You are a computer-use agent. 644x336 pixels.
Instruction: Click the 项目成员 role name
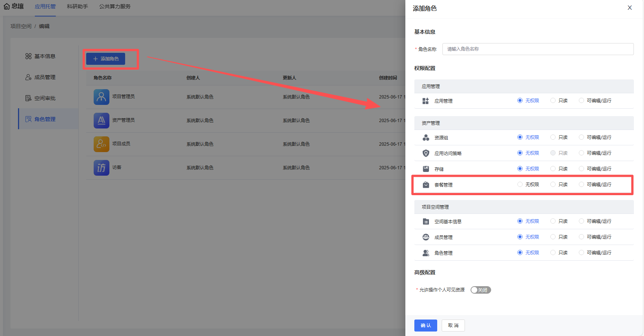click(x=121, y=144)
